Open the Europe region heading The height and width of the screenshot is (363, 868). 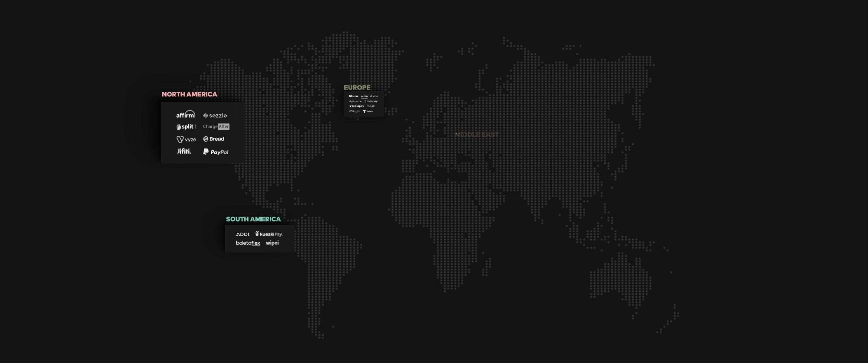pos(357,87)
